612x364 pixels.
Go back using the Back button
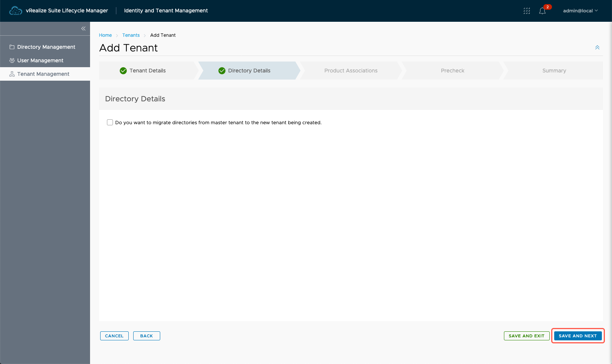click(146, 336)
